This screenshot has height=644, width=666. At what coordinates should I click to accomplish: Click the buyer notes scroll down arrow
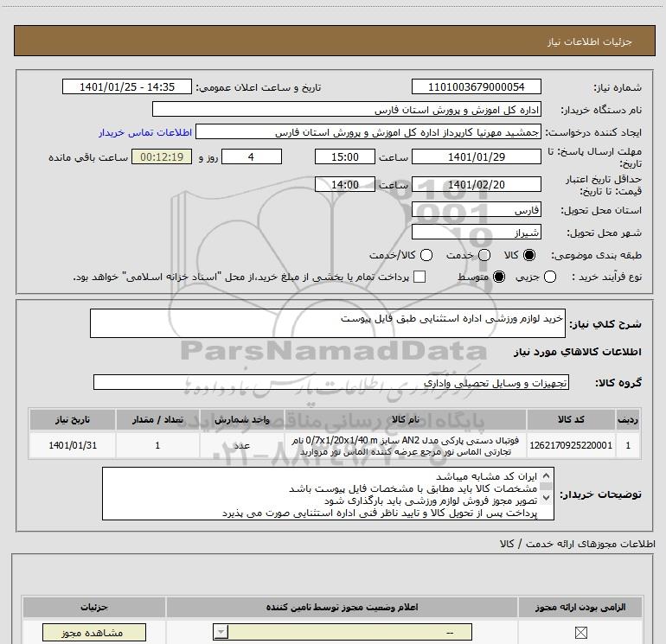(x=546, y=497)
